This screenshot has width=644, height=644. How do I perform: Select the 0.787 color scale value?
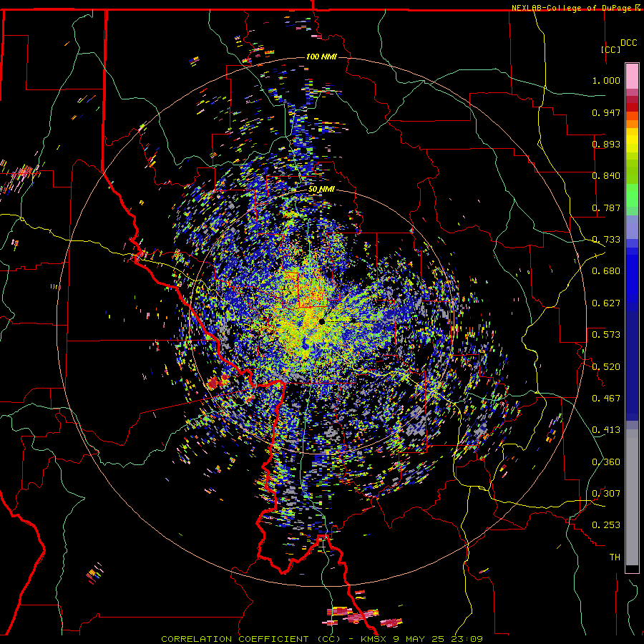(x=606, y=208)
